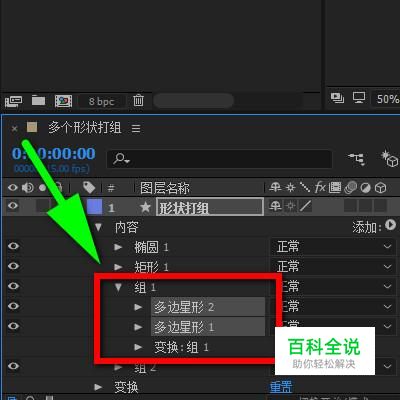Hide the 矩形 1 shape
This screenshot has height=400, width=400.
pyautogui.click(x=13, y=266)
